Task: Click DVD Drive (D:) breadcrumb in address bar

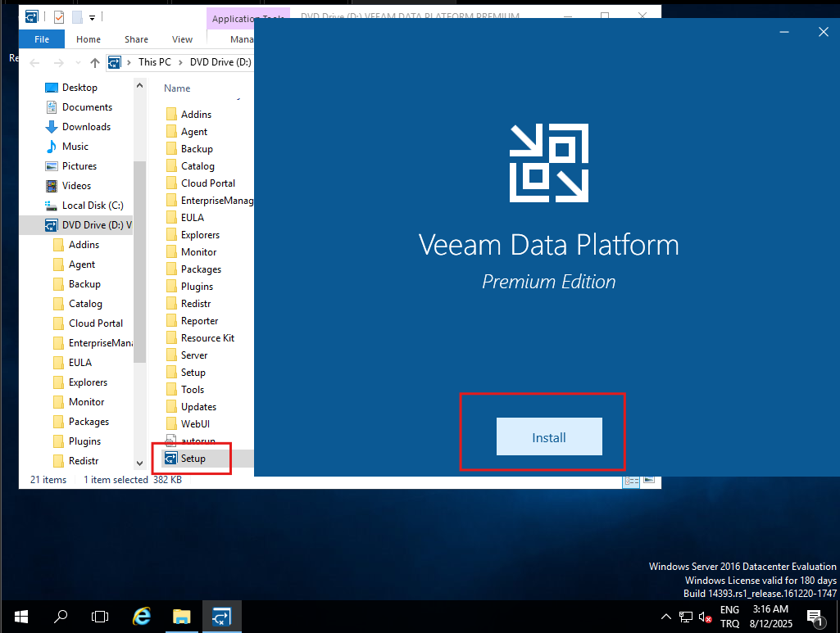Action: point(220,62)
